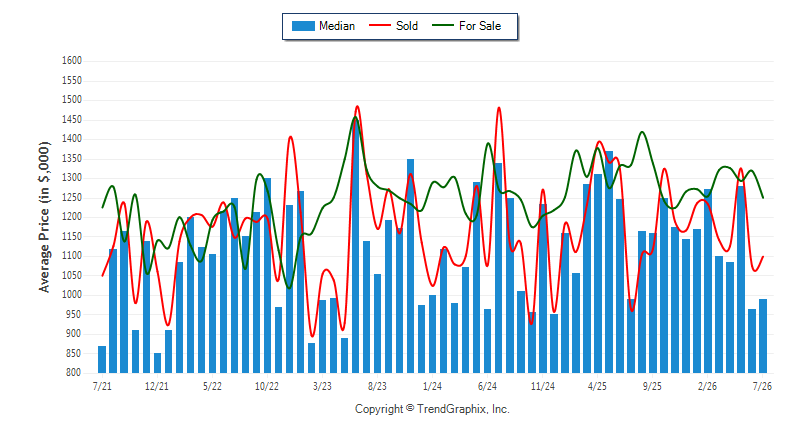The width and height of the screenshot is (800, 434).
Task: Select the 8/23 x-axis label
Action: tap(377, 386)
